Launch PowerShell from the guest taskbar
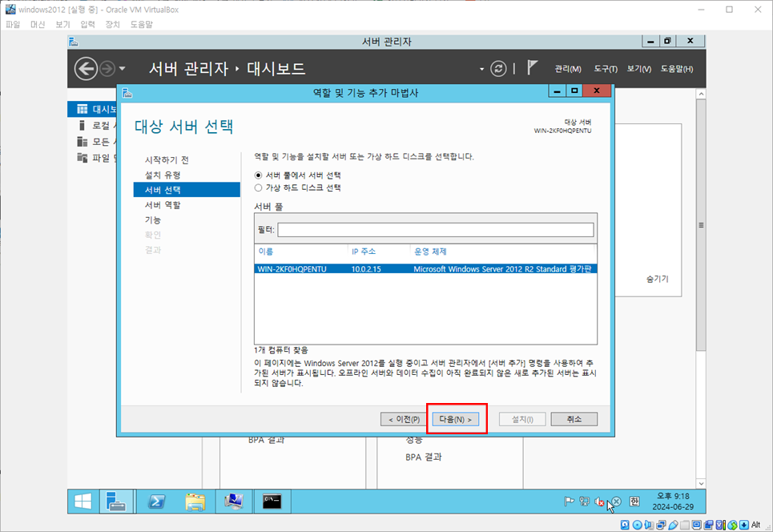 coord(157,502)
